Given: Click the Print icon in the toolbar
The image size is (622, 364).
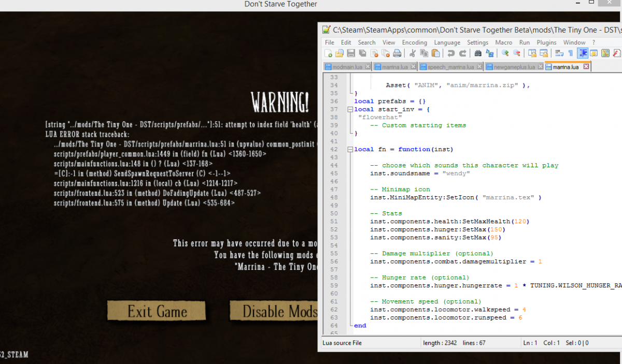Looking at the screenshot, I should coord(397,53).
